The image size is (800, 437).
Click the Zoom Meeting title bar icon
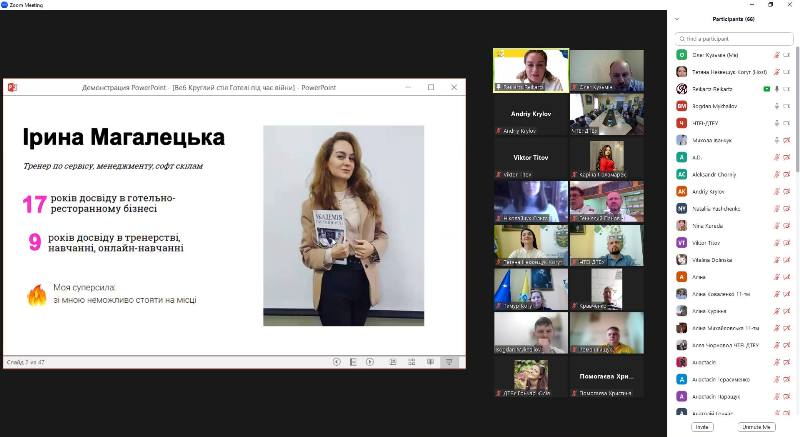pos(5,5)
